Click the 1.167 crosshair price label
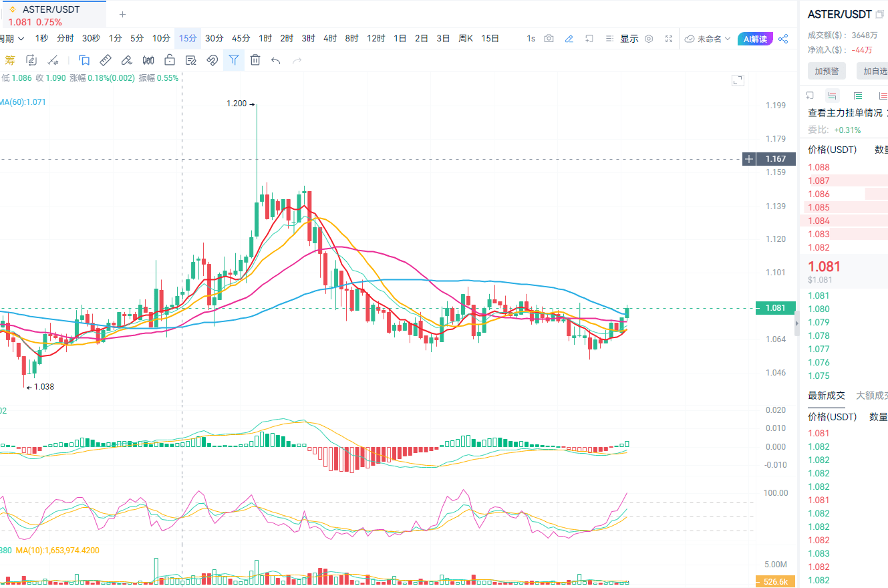 [x=775, y=159]
